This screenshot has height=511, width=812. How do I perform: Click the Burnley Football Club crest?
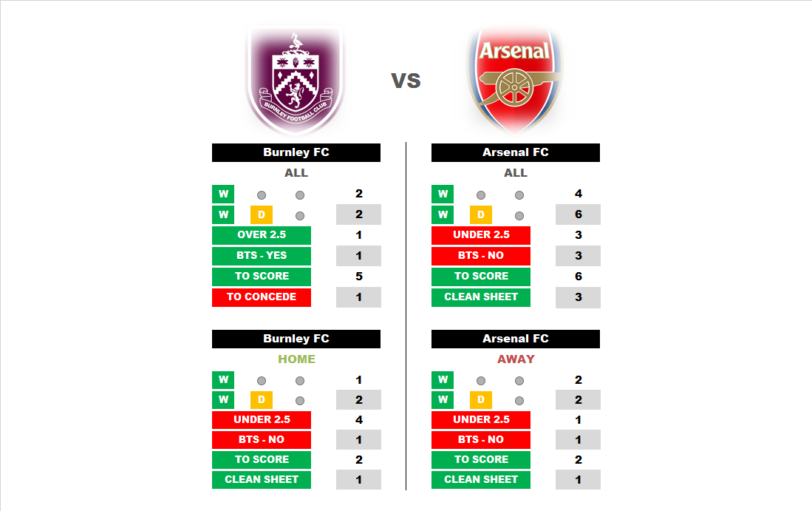[x=296, y=80]
